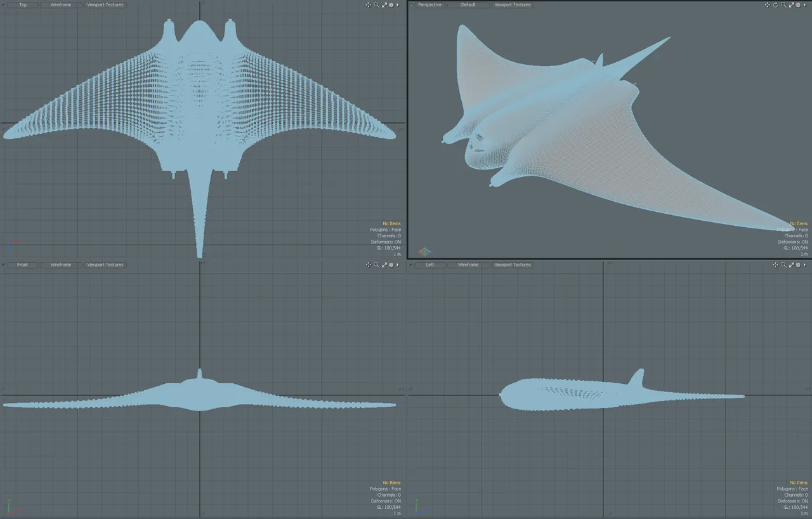Image resolution: width=812 pixels, height=519 pixels.
Task: Click the axis gizmo in Top viewport corner
Action: [13, 246]
